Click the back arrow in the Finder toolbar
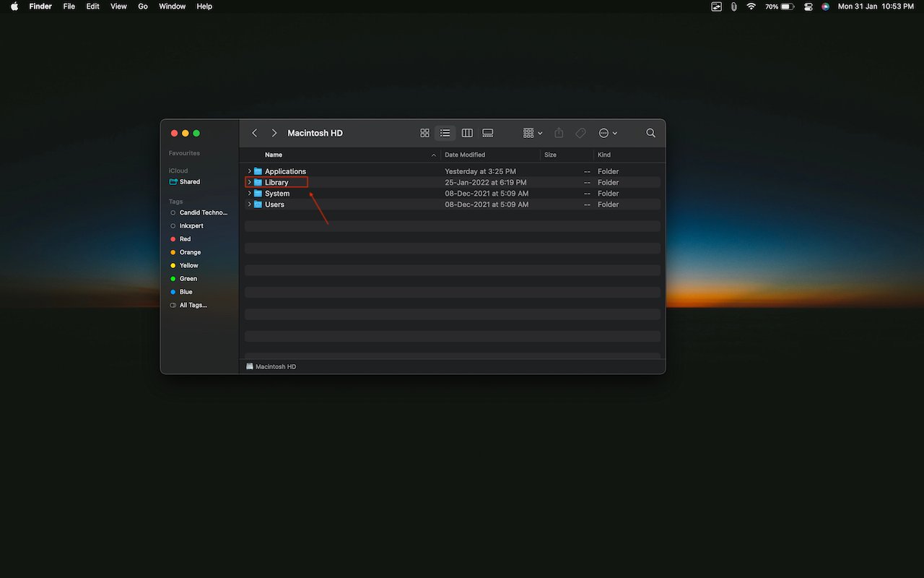Viewport: 924px width, 578px height. pyautogui.click(x=254, y=133)
